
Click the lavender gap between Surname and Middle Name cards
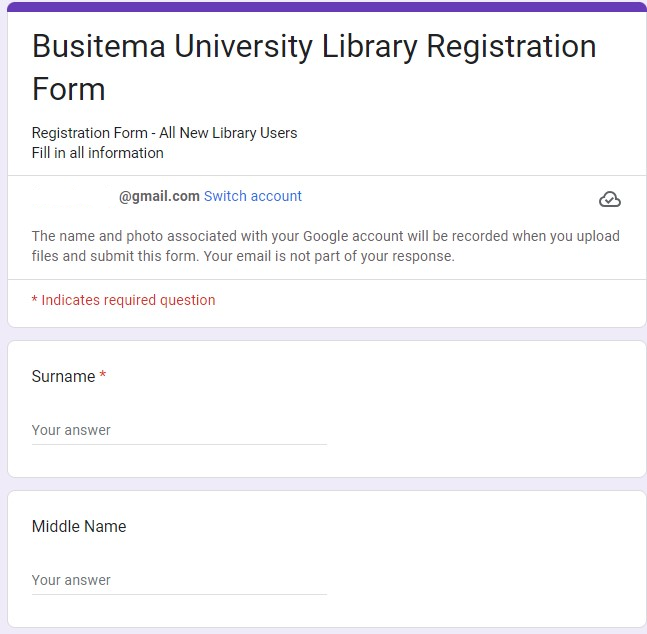coord(326,484)
